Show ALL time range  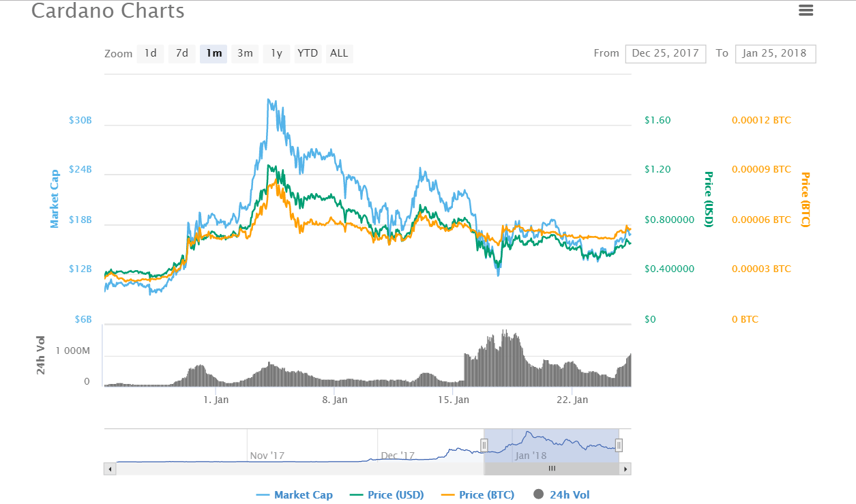click(x=339, y=53)
